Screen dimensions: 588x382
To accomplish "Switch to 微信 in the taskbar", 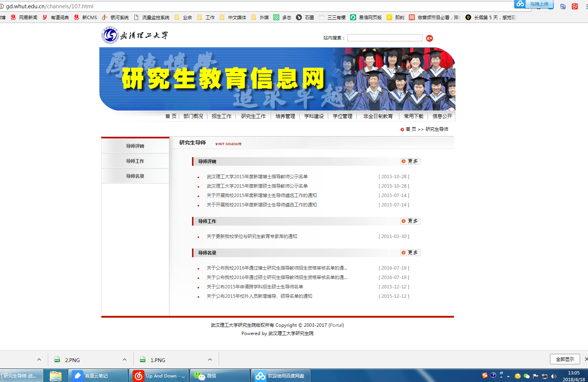I will click(x=220, y=376).
